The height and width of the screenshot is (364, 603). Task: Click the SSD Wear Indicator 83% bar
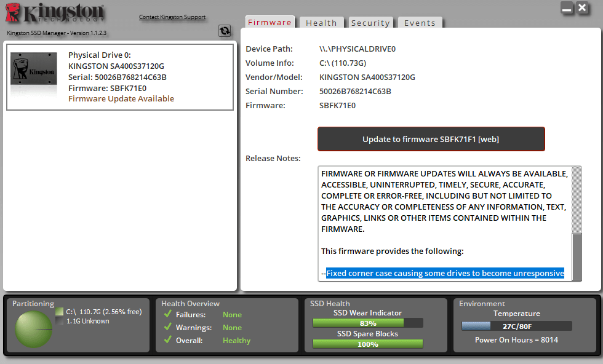click(x=368, y=323)
